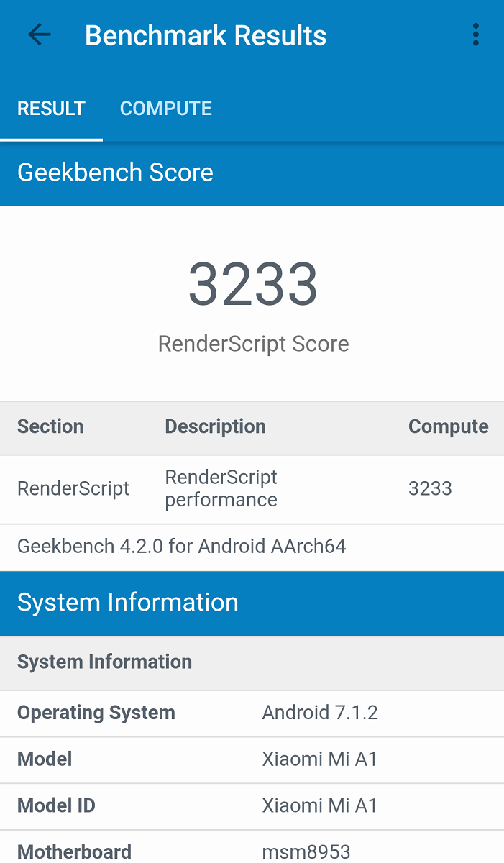The height and width of the screenshot is (863, 504).
Task: Tap the blue System Information banner
Action: 252,603
